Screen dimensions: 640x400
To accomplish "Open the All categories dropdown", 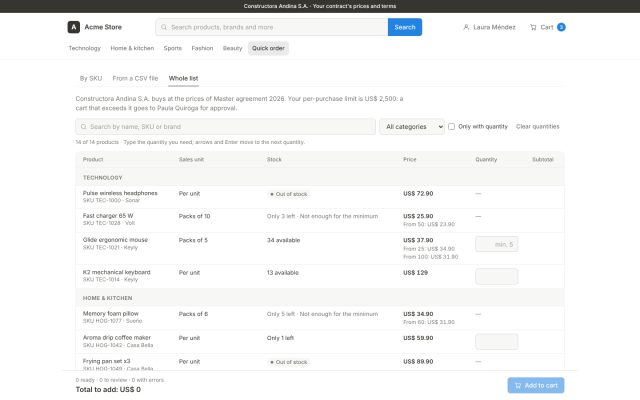I will (x=412, y=127).
